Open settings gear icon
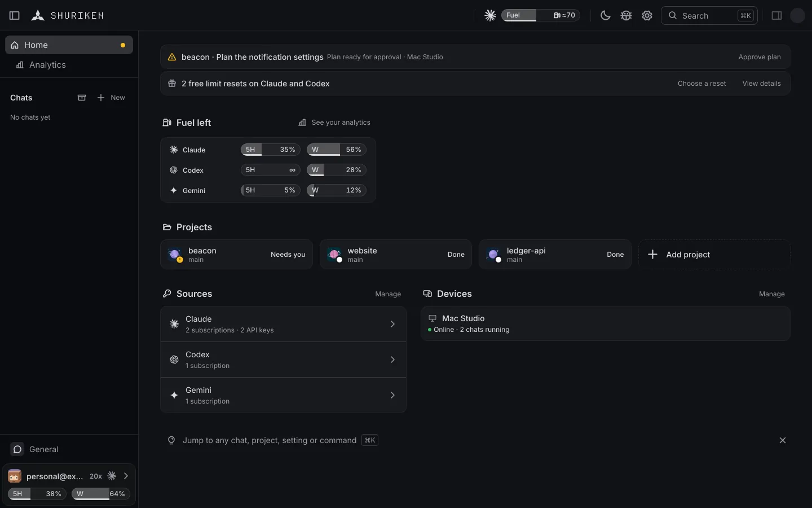Screen dimensions: 812x508 pyautogui.click(x=647, y=16)
